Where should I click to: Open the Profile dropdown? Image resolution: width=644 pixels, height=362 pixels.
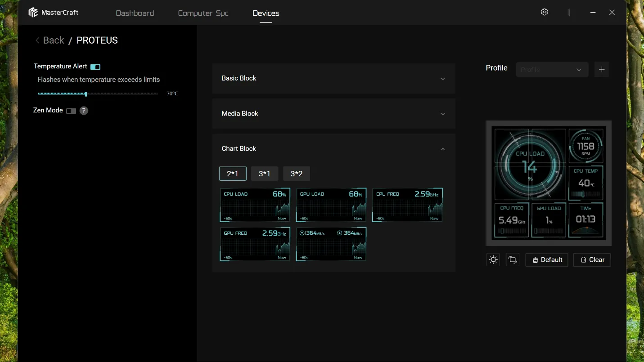coord(552,70)
